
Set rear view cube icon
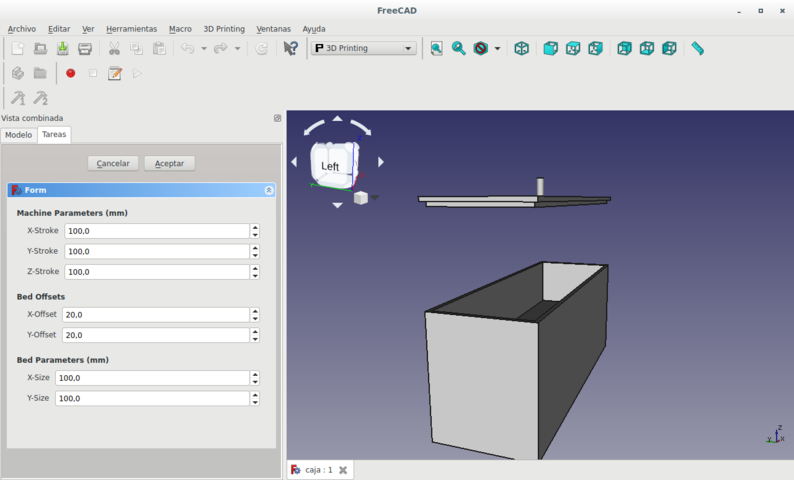click(x=624, y=48)
